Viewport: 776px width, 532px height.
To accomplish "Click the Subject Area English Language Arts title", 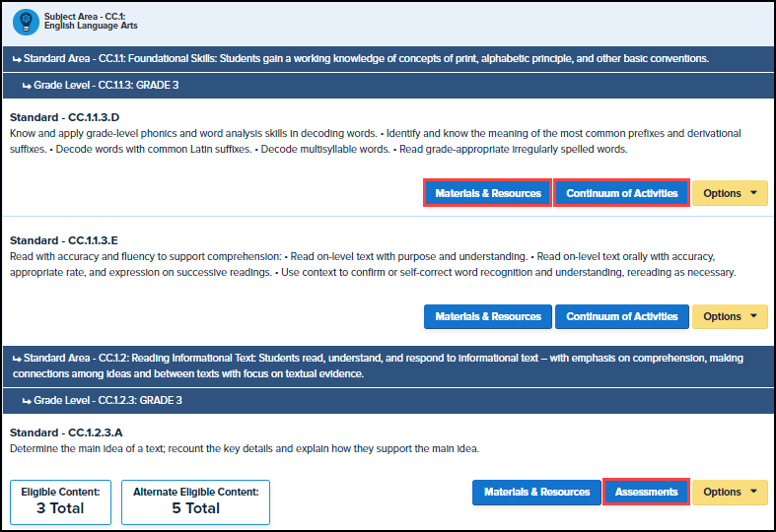I will (x=83, y=22).
